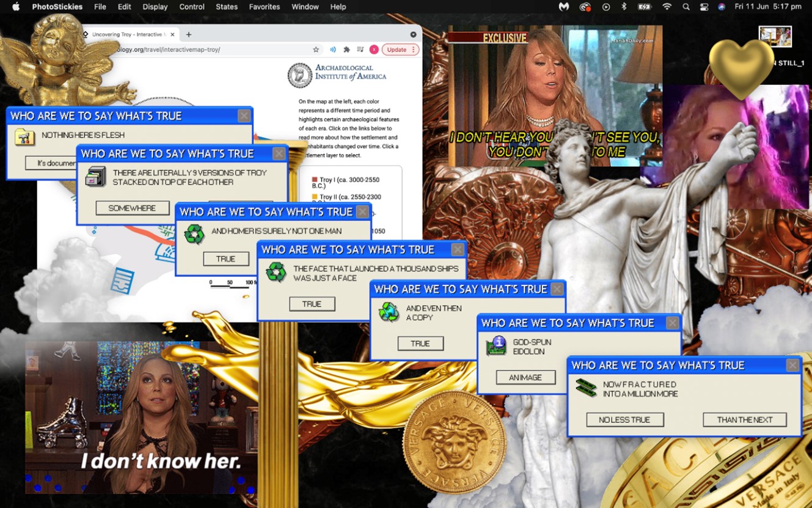The image size is (812, 508).
Task: Click the blue sound waves extension icon
Action: 333,50
